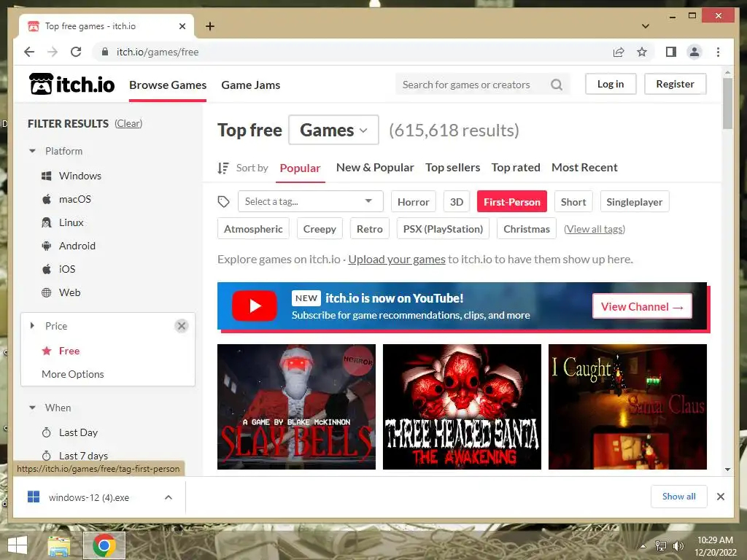Bookmark this page with the star icon
The image size is (747, 560).
[642, 52]
